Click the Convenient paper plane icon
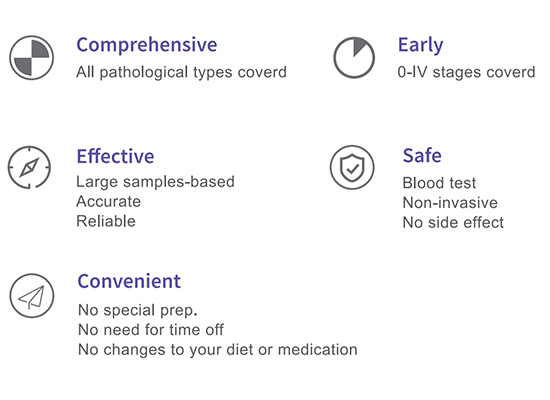The height and width of the screenshot is (400, 550). point(32,296)
